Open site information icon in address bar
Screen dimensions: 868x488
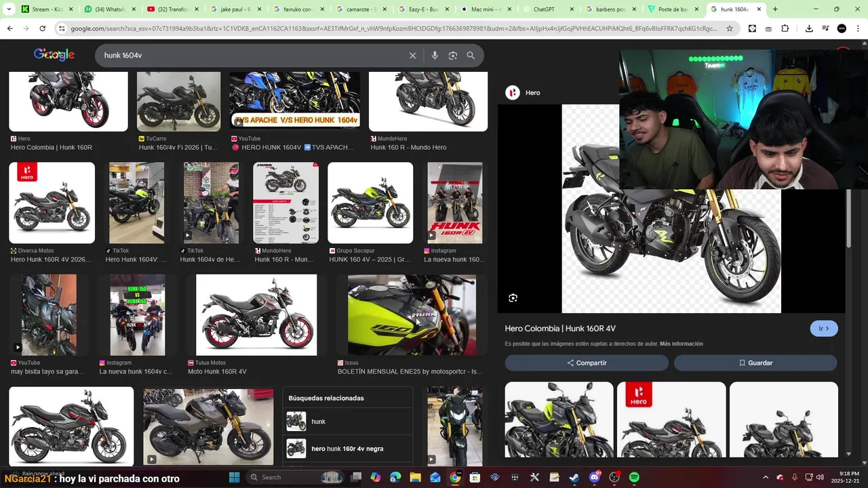[62, 28]
